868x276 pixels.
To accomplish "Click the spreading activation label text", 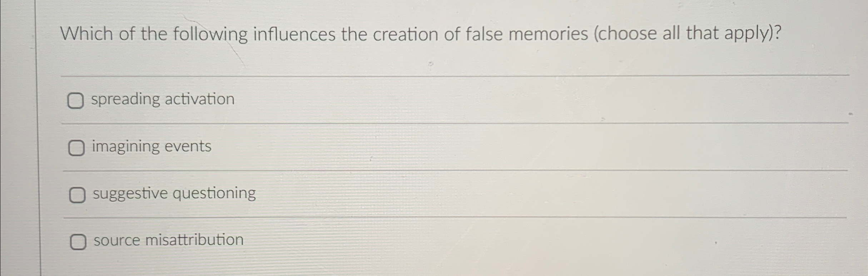I will 163,99.
